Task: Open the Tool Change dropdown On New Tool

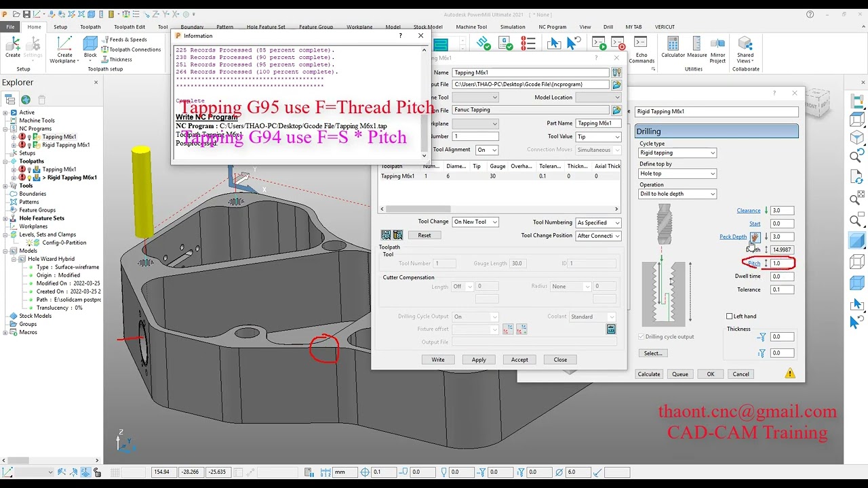Action: (475, 222)
